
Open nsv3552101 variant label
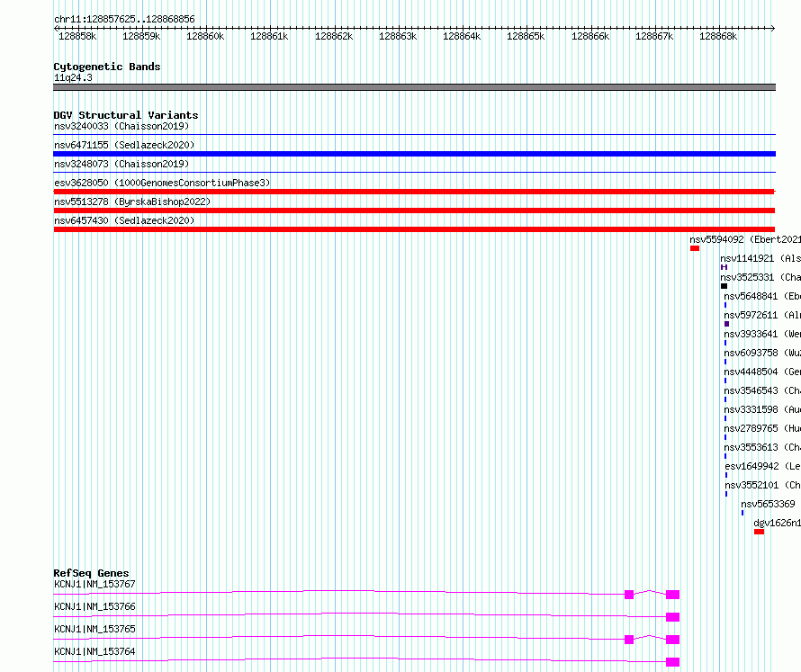click(762, 485)
